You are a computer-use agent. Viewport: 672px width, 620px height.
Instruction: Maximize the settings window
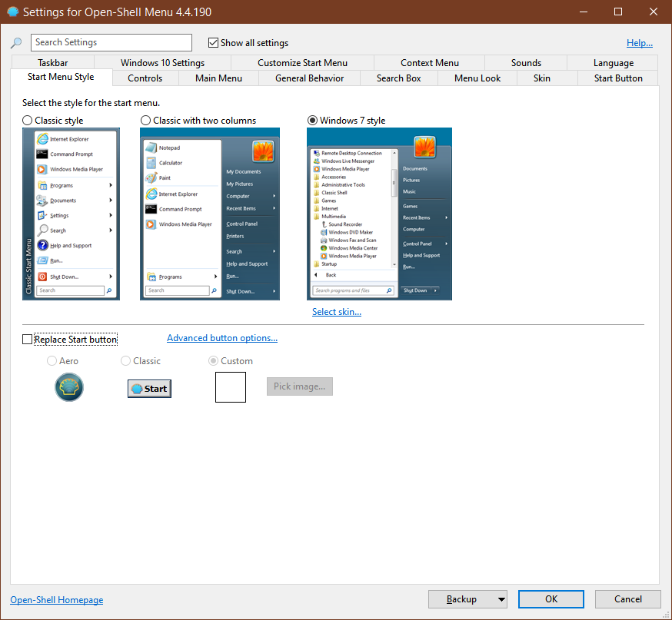[618, 12]
